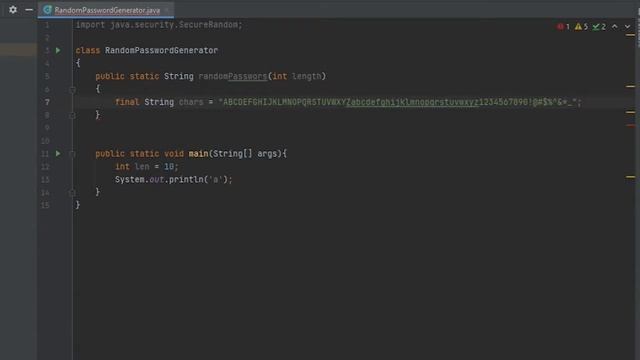
Task: Place the cursor on the import java.security.SecureRandom line
Action: [x=159, y=25]
